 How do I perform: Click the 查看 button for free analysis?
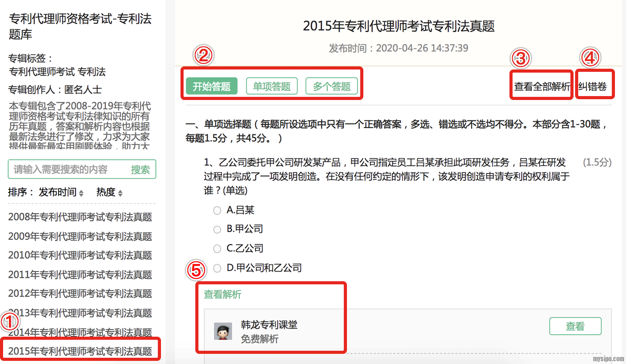click(x=575, y=326)
